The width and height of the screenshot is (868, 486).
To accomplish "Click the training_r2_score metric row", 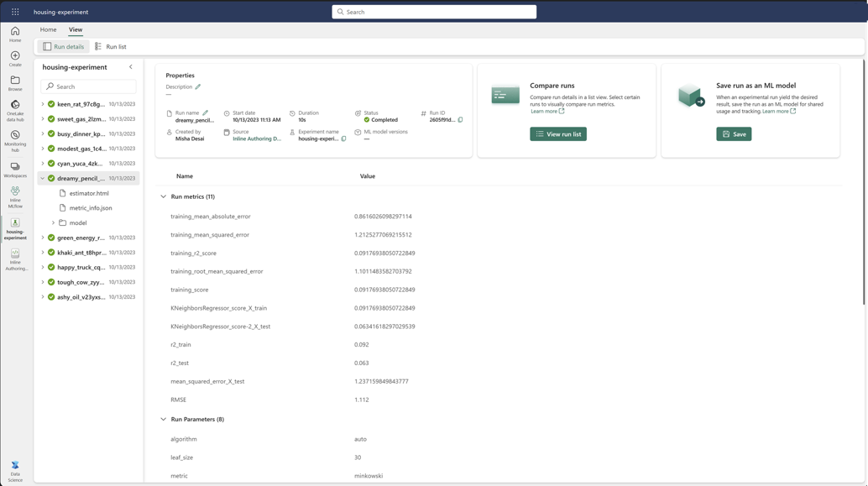I will [x=498, y=253].
